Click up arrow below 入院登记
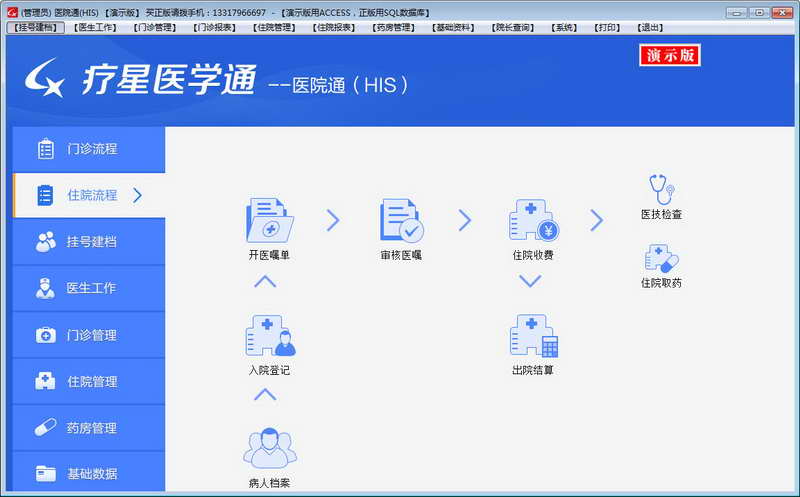 coord(265,394)
